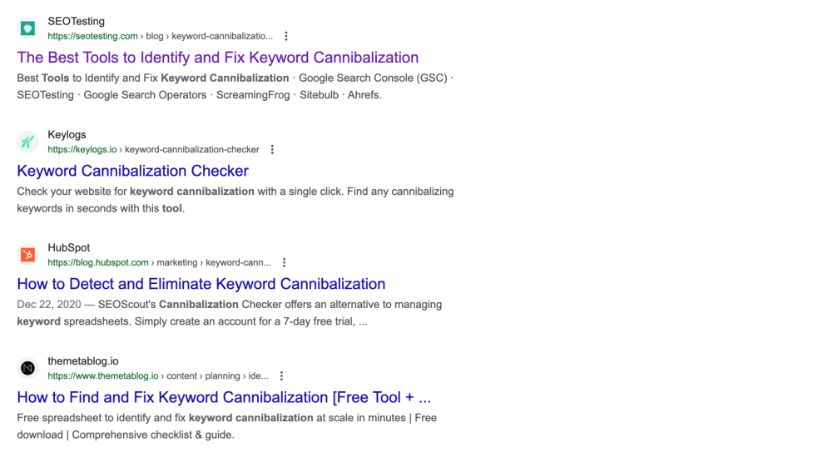
Task: Open three-dot menu beside themetablog.io URL
Action: pos(281,376)
